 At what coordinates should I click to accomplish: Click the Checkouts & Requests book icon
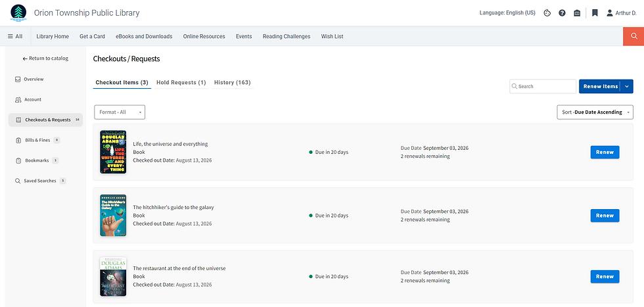click(x=18, y=120)
